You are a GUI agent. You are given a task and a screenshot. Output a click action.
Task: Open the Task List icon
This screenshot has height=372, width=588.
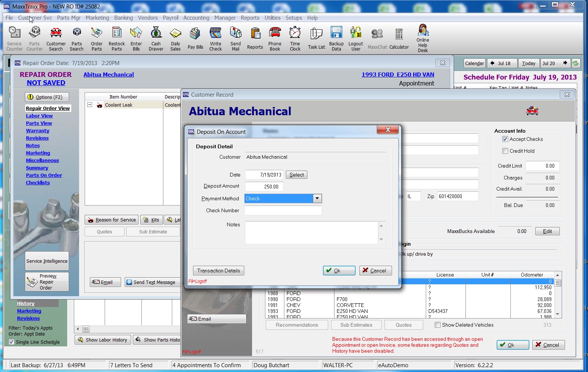316,39
